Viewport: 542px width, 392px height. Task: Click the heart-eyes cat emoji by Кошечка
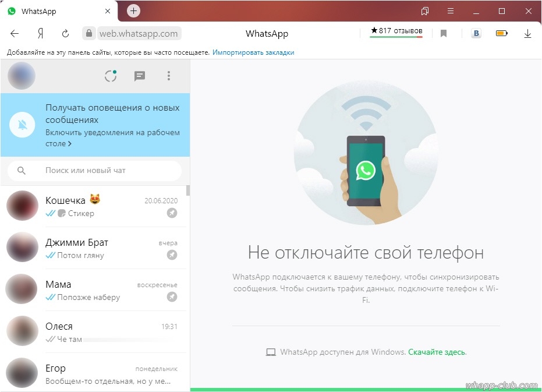point(95,199)
